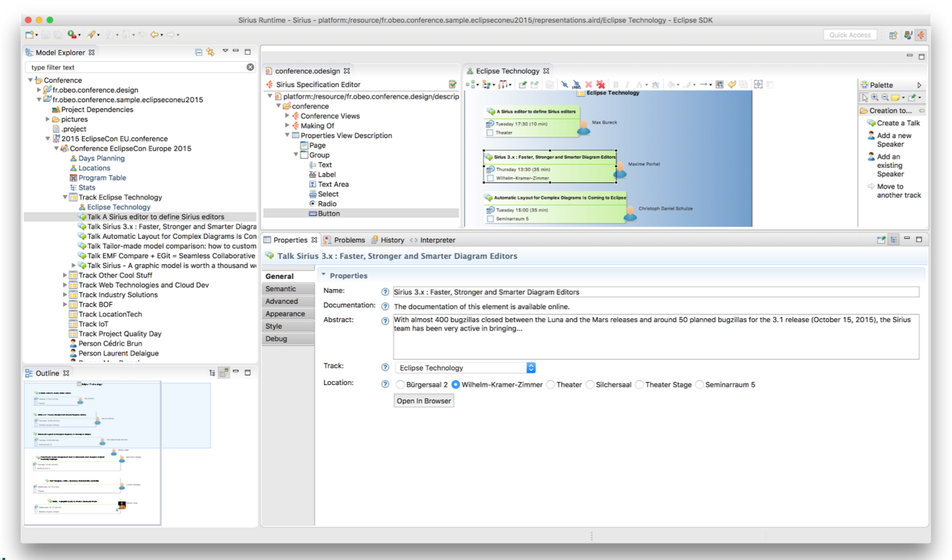The image size is (952, 560).
Task: Open the Days Planning representation
Action: click(97, 159)
